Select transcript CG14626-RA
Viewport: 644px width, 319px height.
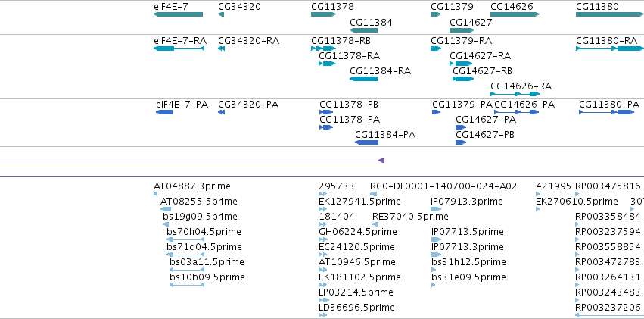pyautogui.click(x=515, y=94)
